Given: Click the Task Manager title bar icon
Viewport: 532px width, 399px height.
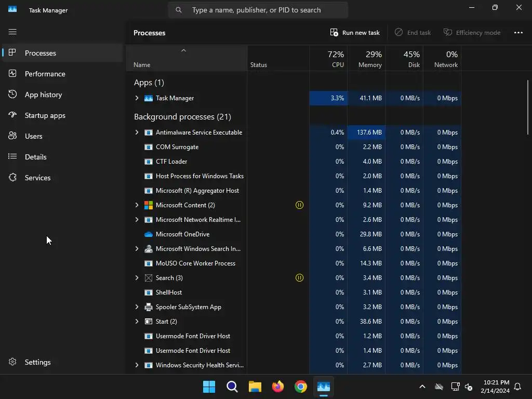Looking at the screenshot, I should [12, 9].
